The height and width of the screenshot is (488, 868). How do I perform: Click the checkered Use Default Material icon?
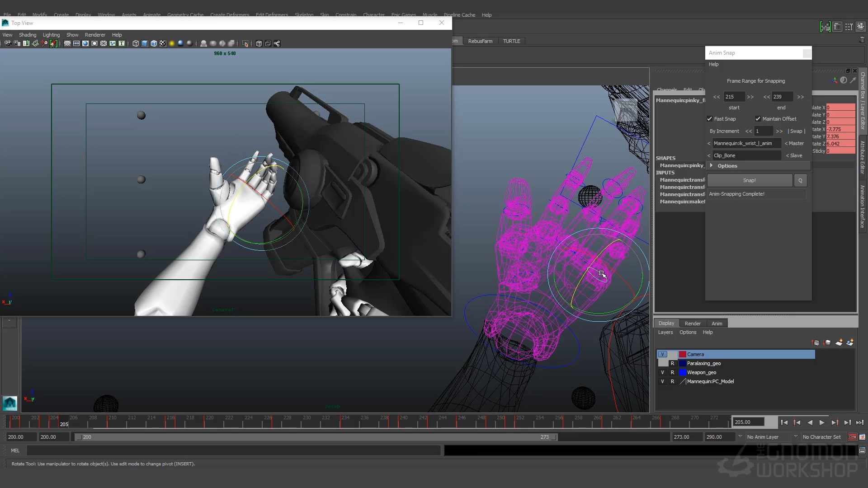point(162,43)
